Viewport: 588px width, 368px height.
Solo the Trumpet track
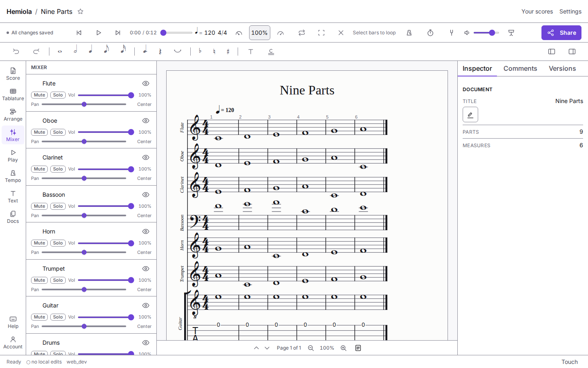click(x=58, y=280)
